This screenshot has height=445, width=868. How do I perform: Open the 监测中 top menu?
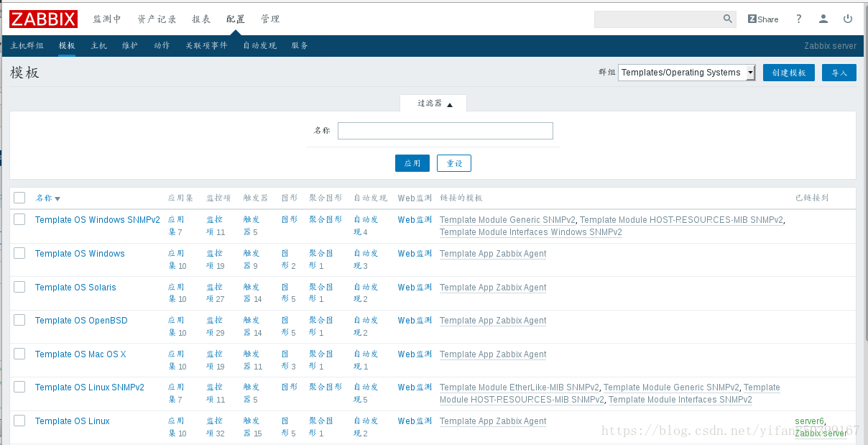(x=107, y=19)
